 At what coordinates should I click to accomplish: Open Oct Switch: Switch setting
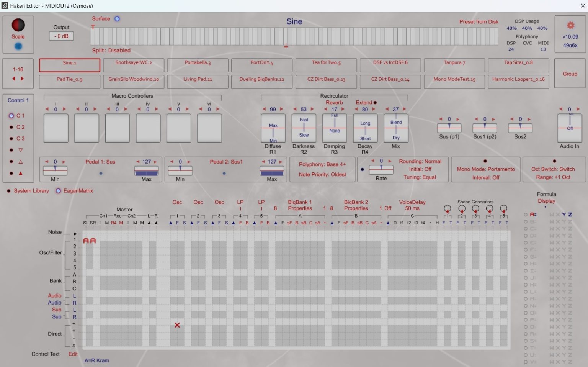click(553, 169)
